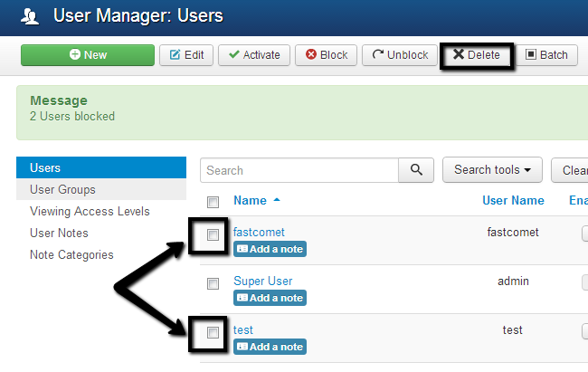Click the Edit toolbar button

pyautogui.click(x=185, y=54)
